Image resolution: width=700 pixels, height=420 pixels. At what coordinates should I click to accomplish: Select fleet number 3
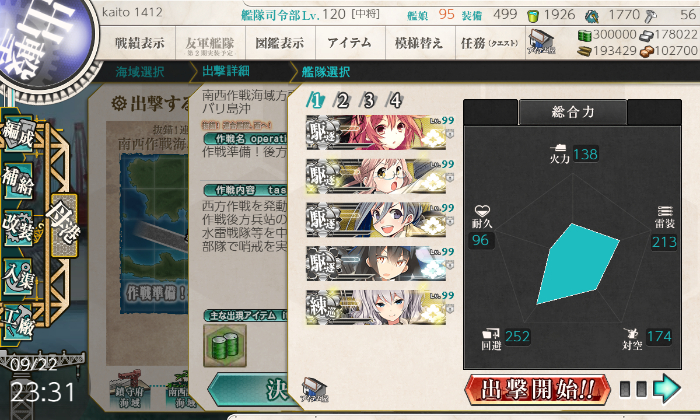tap(369, 100)
